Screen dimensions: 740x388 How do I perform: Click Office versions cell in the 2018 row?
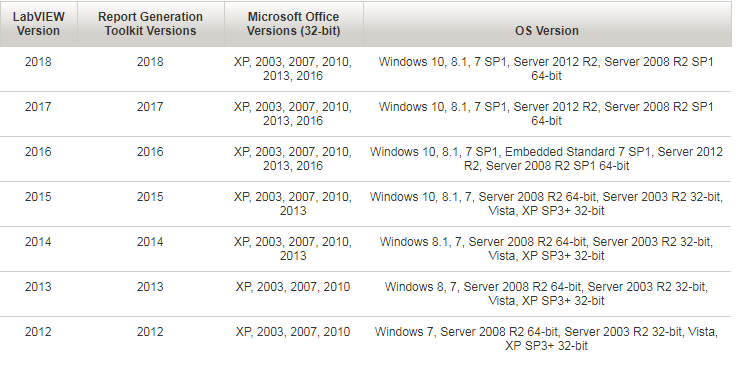(293, 69)
